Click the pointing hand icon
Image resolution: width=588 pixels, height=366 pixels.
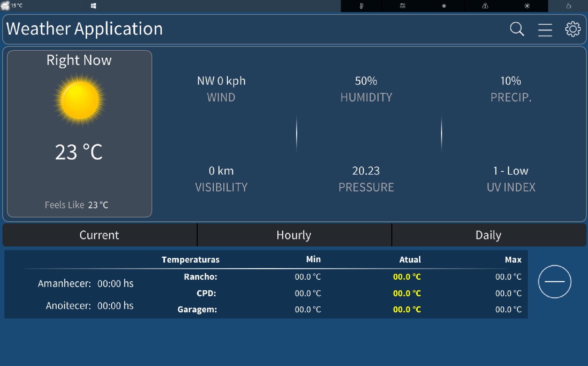568,6
